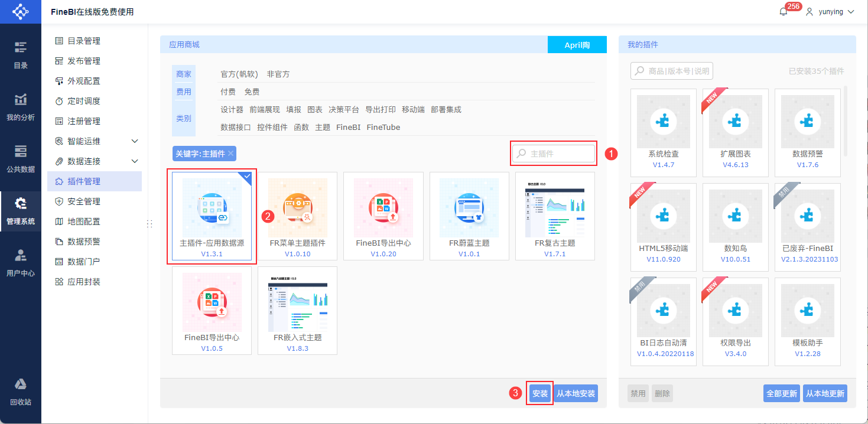Open 我的分析 in the sidebar
Image resolution: width=868 pixels, height=424 pixels.
(21, 107)
